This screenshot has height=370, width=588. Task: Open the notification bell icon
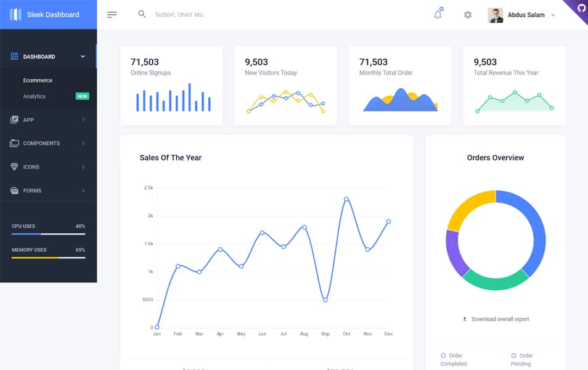coord(438,14)
